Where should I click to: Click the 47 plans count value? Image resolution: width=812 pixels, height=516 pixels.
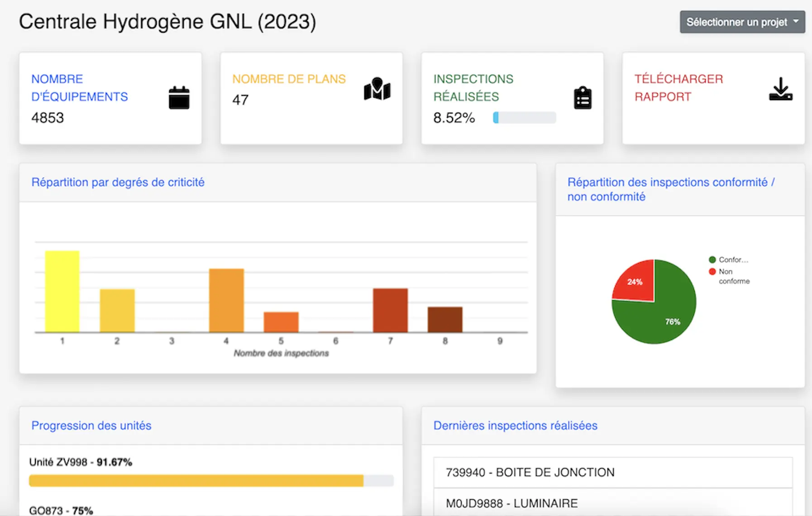point(240,100)
